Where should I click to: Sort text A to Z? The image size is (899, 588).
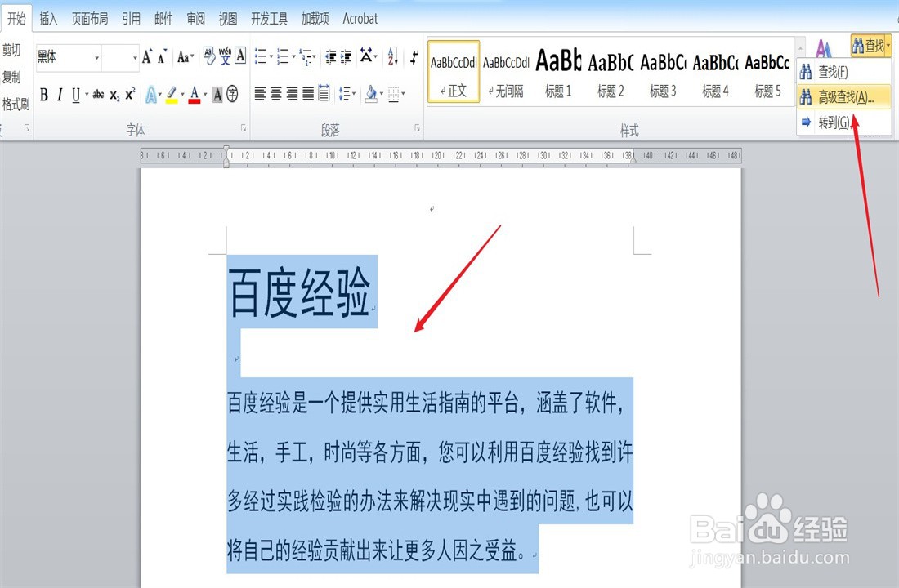[x=393, y=56]
